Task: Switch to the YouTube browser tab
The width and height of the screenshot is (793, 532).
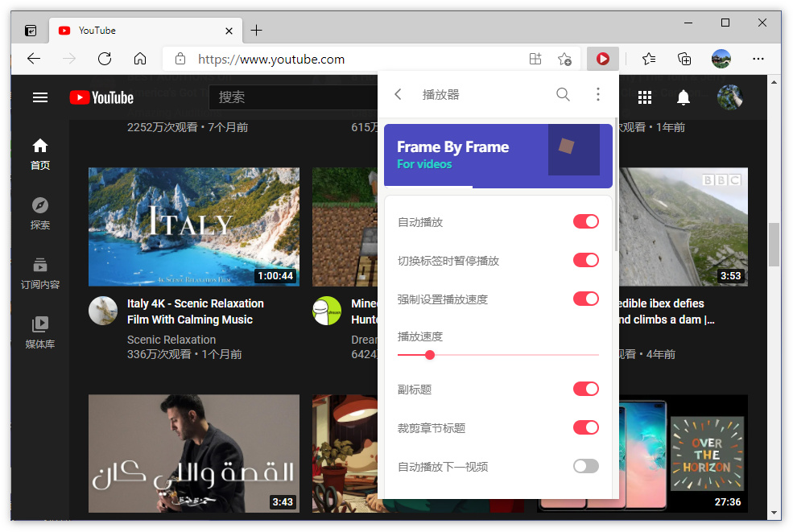Action: click(x=137, y=31)
